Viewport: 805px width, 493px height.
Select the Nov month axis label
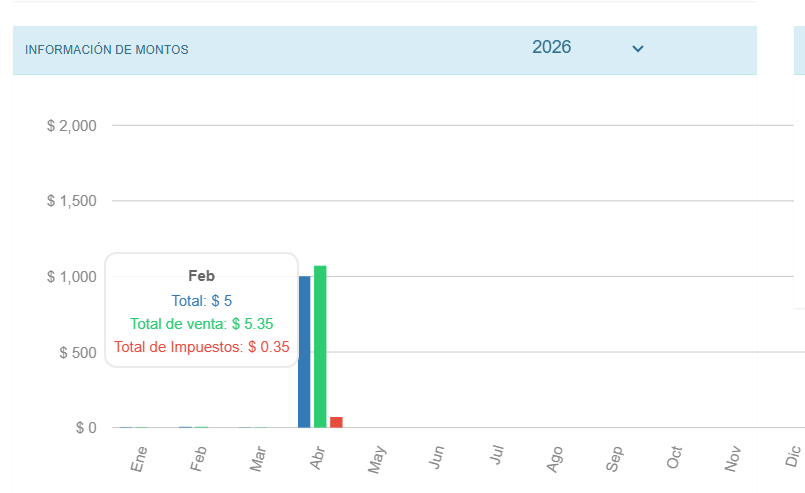733,459
